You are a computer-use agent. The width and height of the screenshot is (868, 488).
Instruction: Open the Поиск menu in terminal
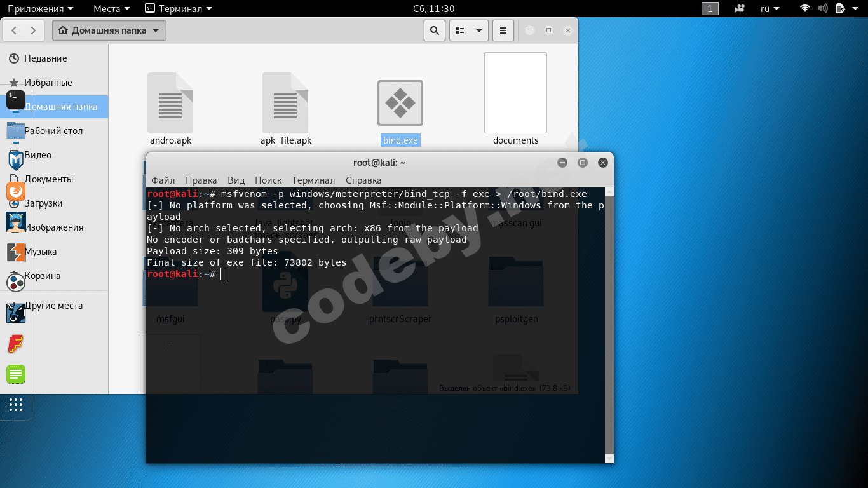click(268, 180)
